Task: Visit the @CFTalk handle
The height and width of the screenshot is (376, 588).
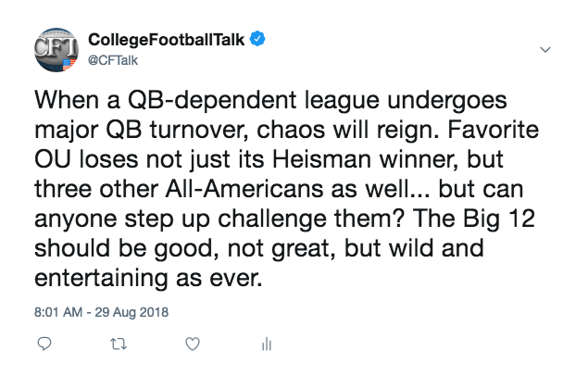Action: [x=113, y=60]
